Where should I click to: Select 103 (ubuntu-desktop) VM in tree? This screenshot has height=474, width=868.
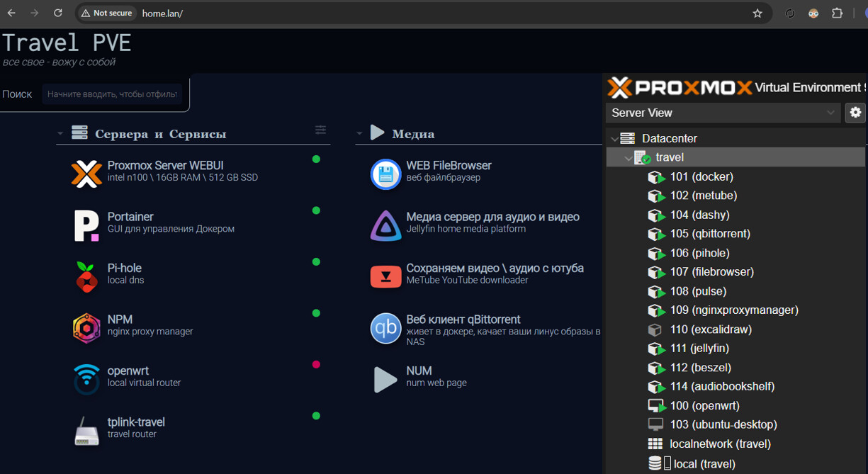tap(723, 424)
